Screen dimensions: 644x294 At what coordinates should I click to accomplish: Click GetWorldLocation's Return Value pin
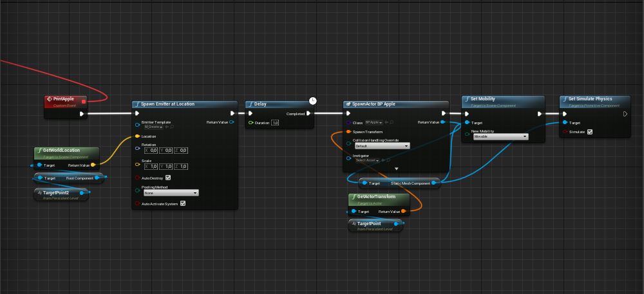coord(93,165)
